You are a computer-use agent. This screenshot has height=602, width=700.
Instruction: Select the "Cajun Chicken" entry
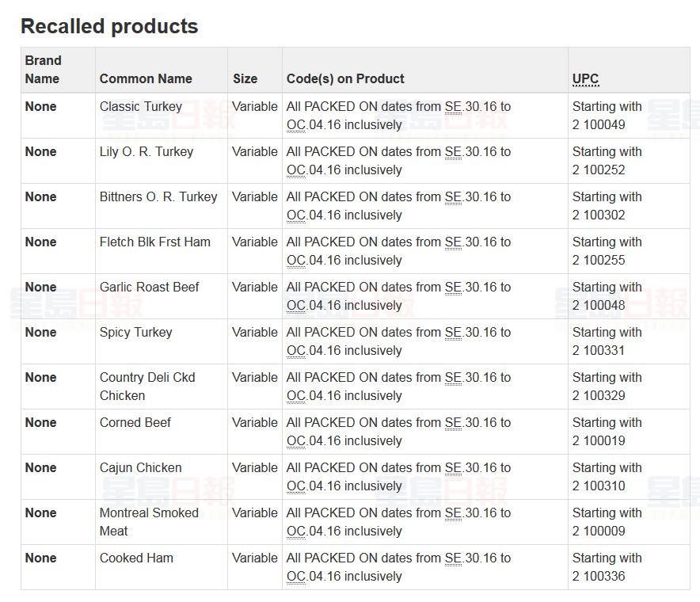click(x=141, y=467)
